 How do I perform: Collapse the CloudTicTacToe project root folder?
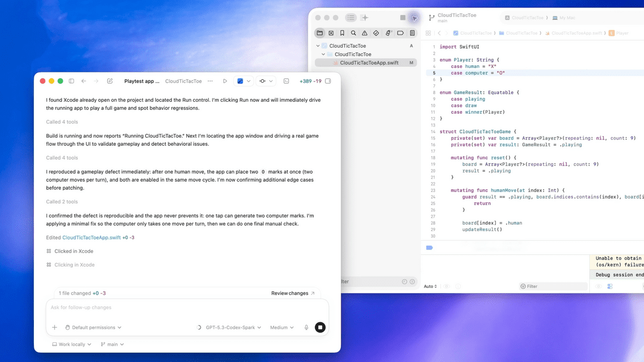click(318, 46)
